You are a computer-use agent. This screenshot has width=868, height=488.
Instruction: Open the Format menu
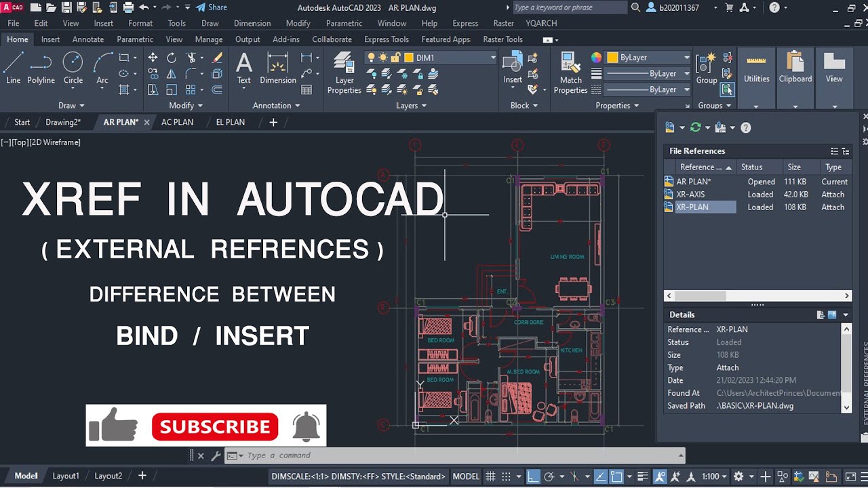140,23
